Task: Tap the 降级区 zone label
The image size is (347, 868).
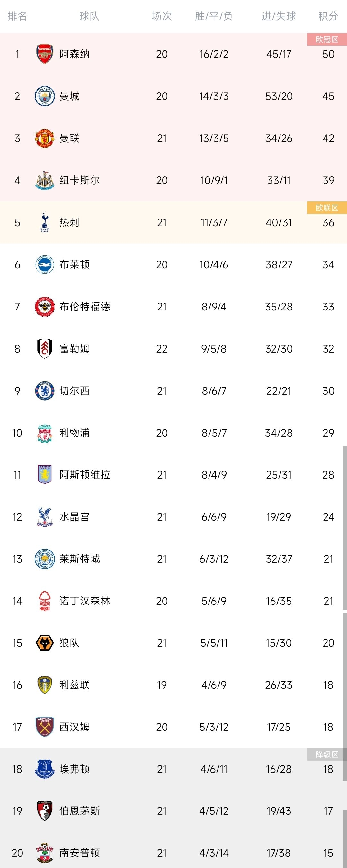Action: [327, 755]
